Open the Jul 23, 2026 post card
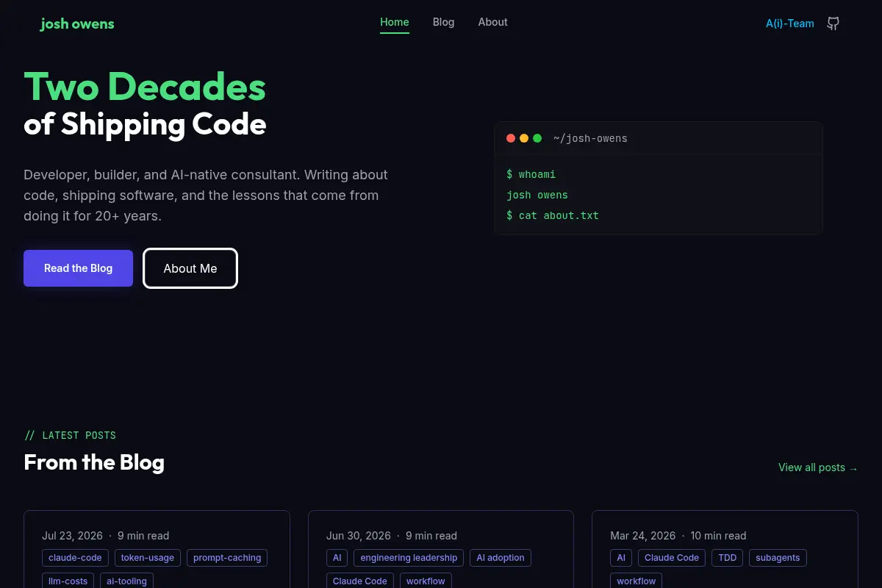The height and width of the screenshot is (588, 882). (x=157, y=549)
